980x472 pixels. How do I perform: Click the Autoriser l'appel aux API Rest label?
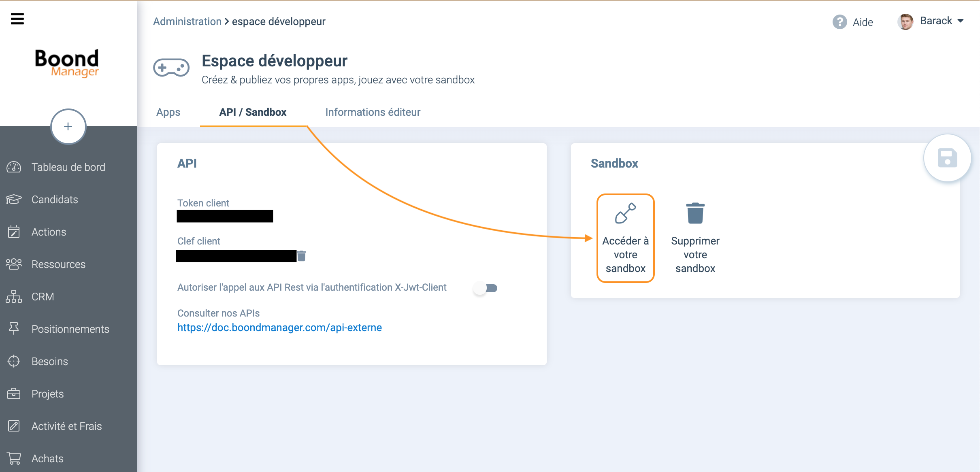point(312,287)
